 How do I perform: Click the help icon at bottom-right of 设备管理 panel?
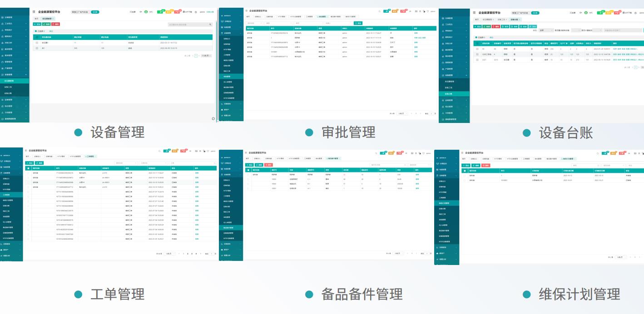(x=213, y=118)
